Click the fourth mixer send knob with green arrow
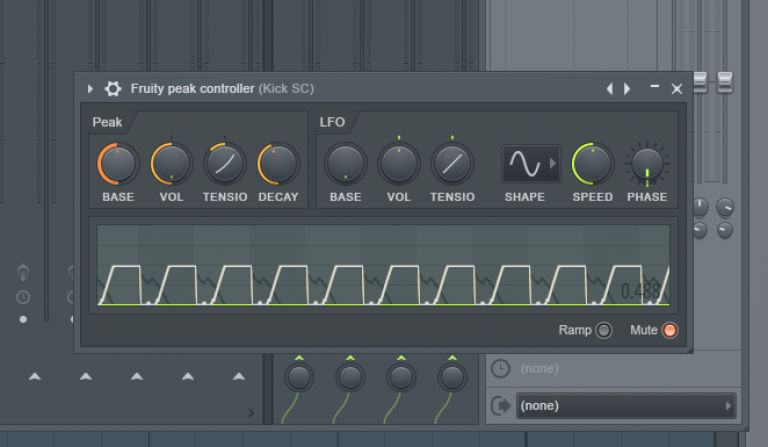This screenshot has height=447, width=768. (452, 377)
